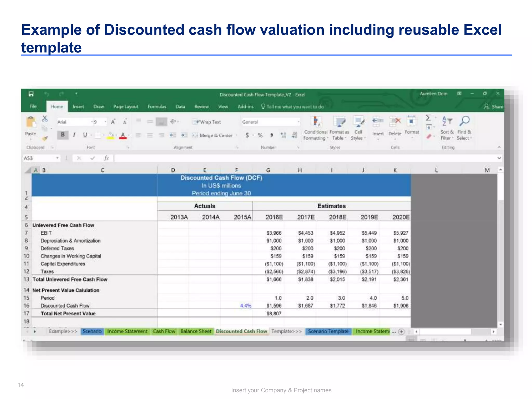Increase decimal places icon
Viewport: 532px width, 399px height.
click(x=283, y=135)
